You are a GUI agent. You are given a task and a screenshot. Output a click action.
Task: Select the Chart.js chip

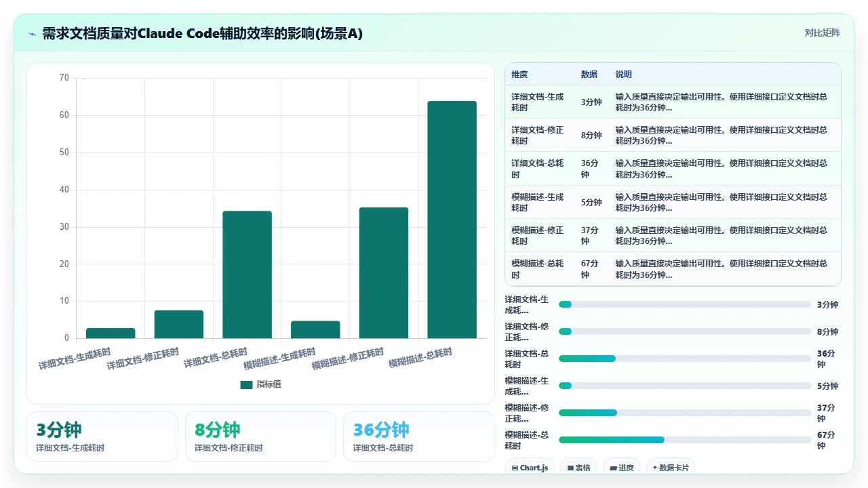(x=530, y=468)
